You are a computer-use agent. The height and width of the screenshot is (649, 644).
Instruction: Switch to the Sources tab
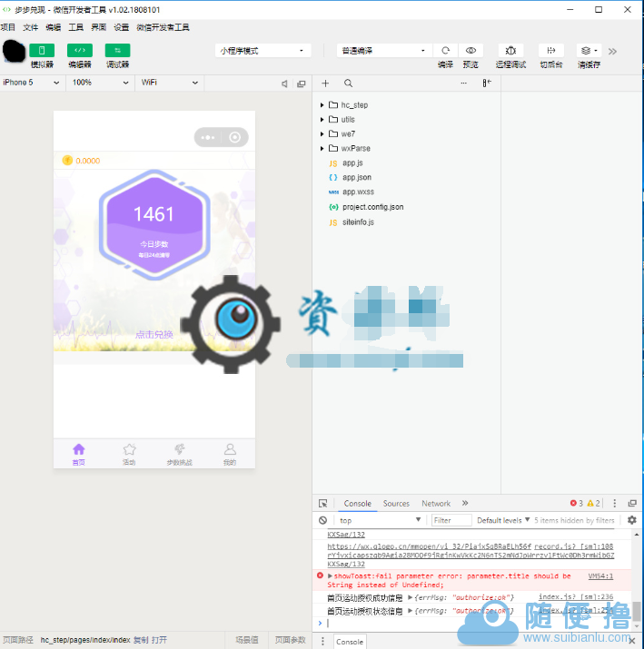click(396, 503)
